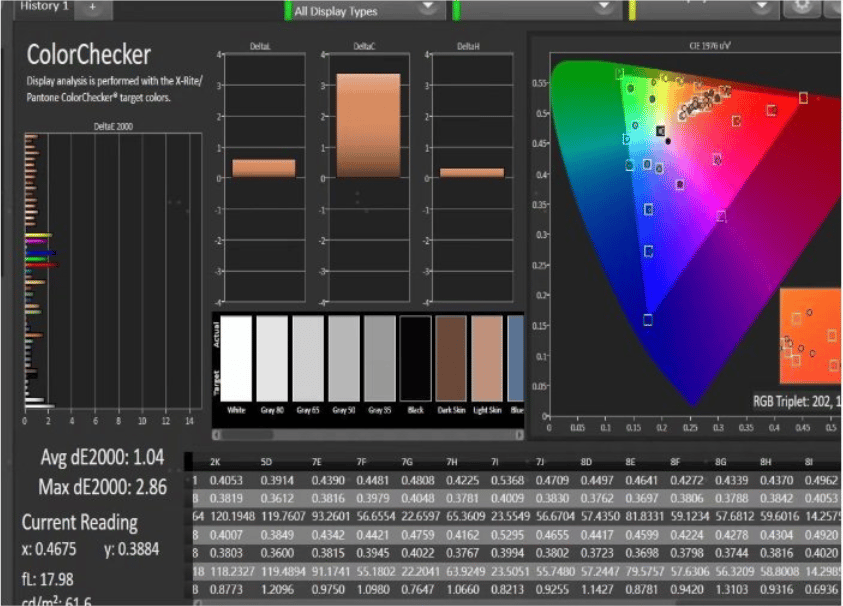Click the 7F column header

coord(361,462)
